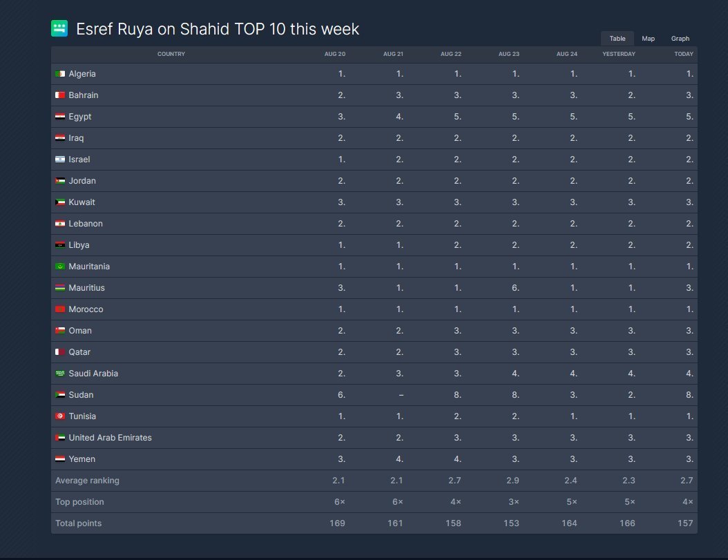Click the Mauritania flag icon
The width and height of the screenshot is (728, 560).
(60, 267)
